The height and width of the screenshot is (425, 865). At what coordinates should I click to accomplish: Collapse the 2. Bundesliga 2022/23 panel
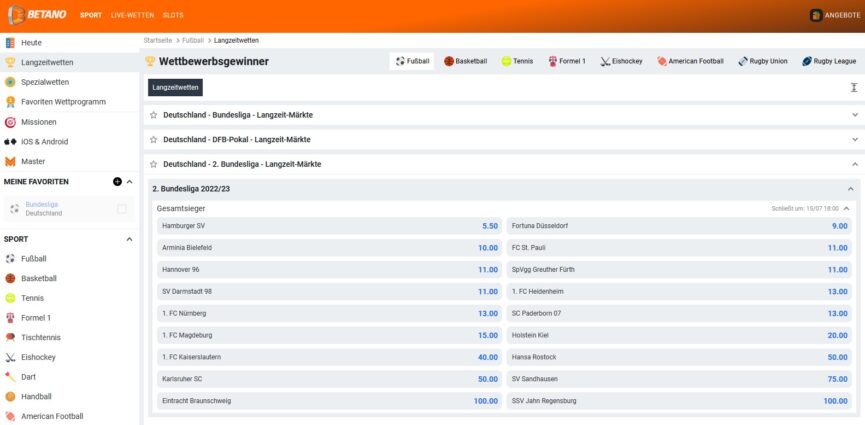click(850, 189)
